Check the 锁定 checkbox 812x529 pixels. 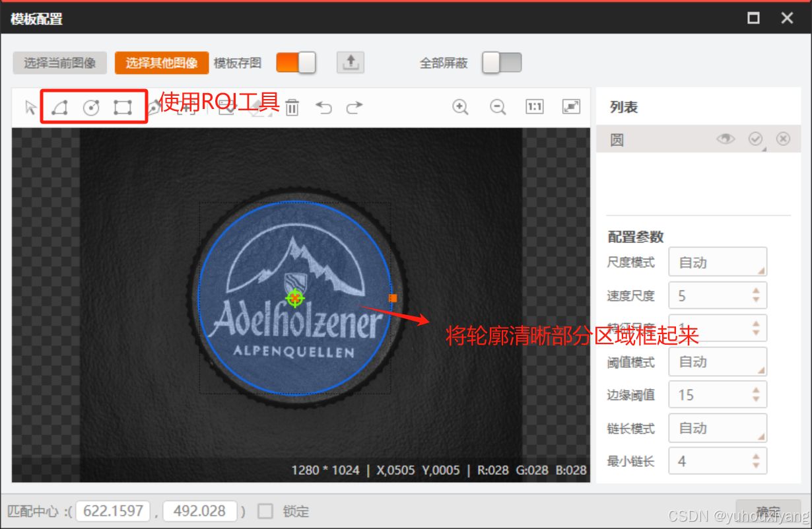[x=265, y=511]
